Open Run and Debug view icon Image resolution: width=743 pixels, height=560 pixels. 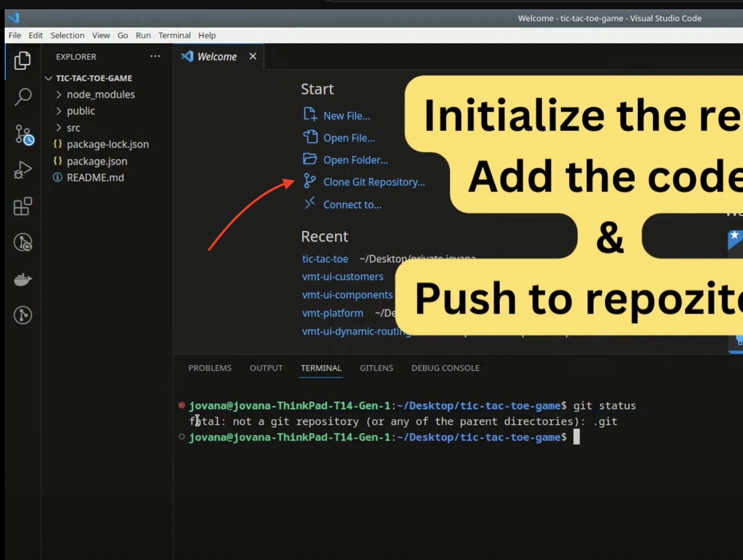pyautogui.click(x=22, y=170)
